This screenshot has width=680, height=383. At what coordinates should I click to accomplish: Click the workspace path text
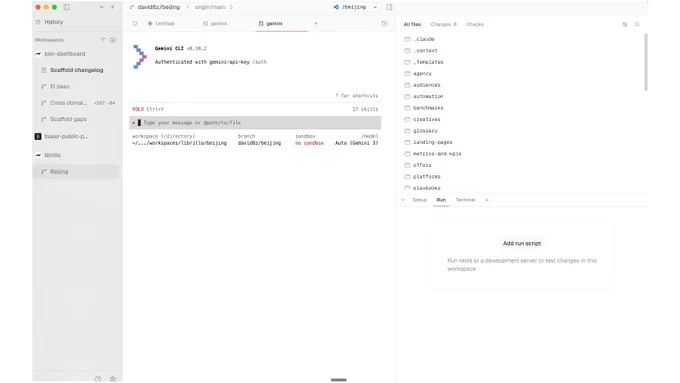pos(179,143)
